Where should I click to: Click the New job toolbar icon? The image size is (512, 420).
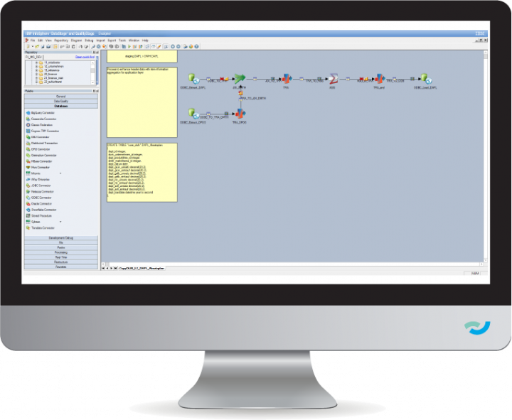[28, 47]
